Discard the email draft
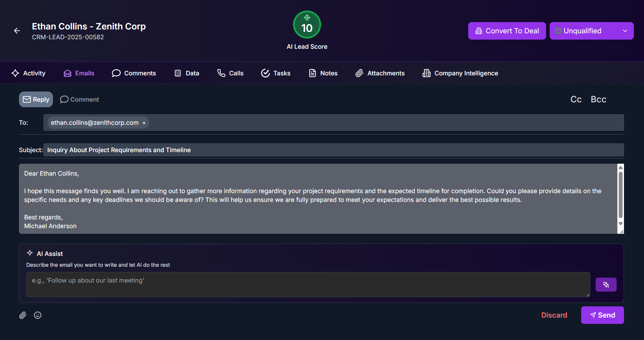 (x=554, y=315)
